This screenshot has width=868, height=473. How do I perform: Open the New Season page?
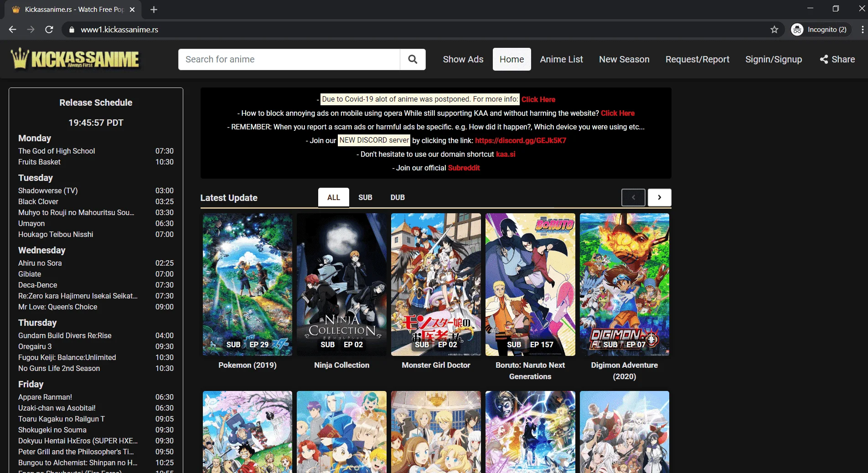pyautogui.click(x=624, y=59)
